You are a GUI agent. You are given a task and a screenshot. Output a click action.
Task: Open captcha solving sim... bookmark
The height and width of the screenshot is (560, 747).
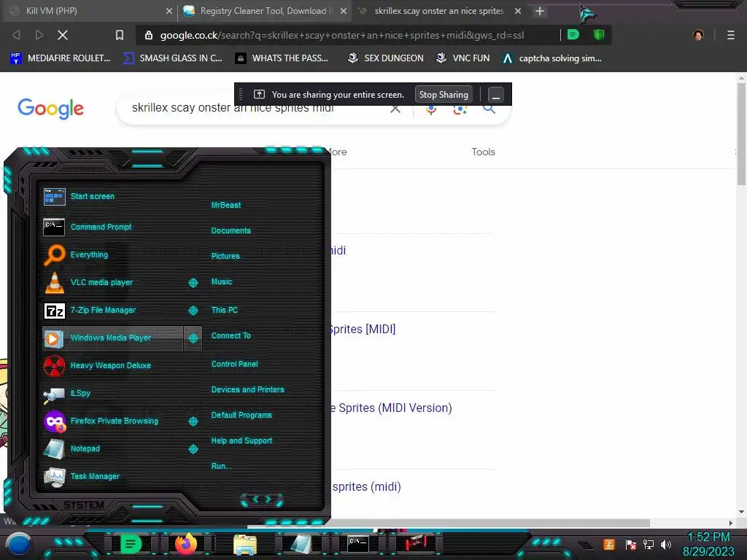tap(552, 58)
